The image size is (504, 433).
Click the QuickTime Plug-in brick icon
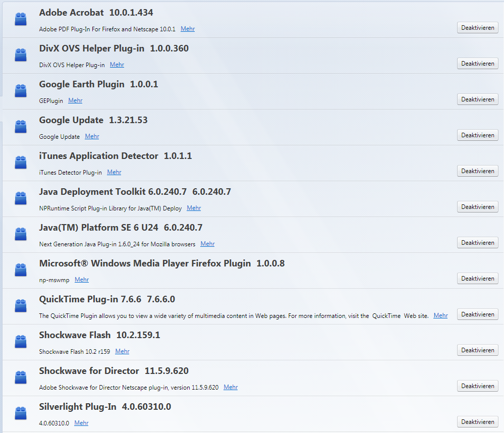pos(21,306)
